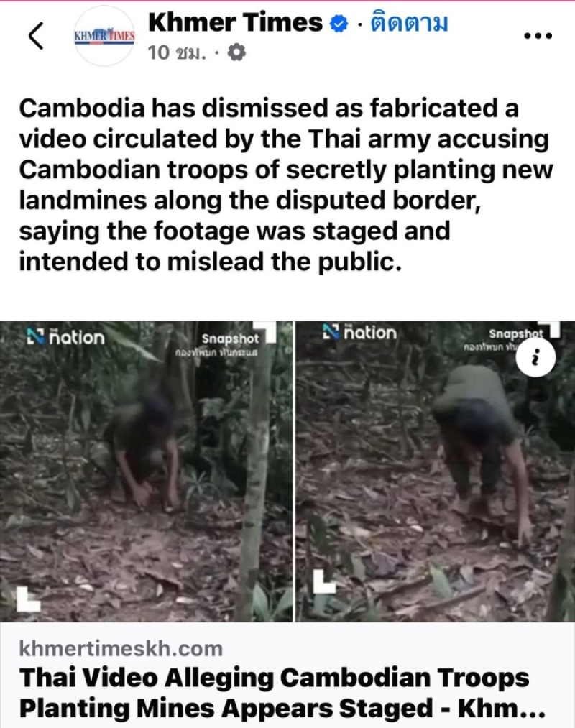
Task: Open the right video snapshot image
Action: pos(435,471)
